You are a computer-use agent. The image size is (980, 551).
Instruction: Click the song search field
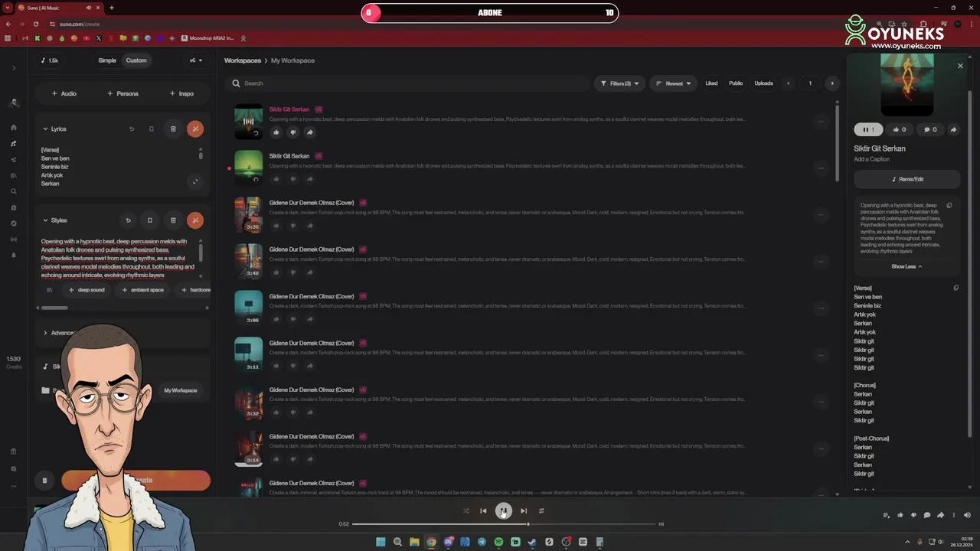point(410,83)
